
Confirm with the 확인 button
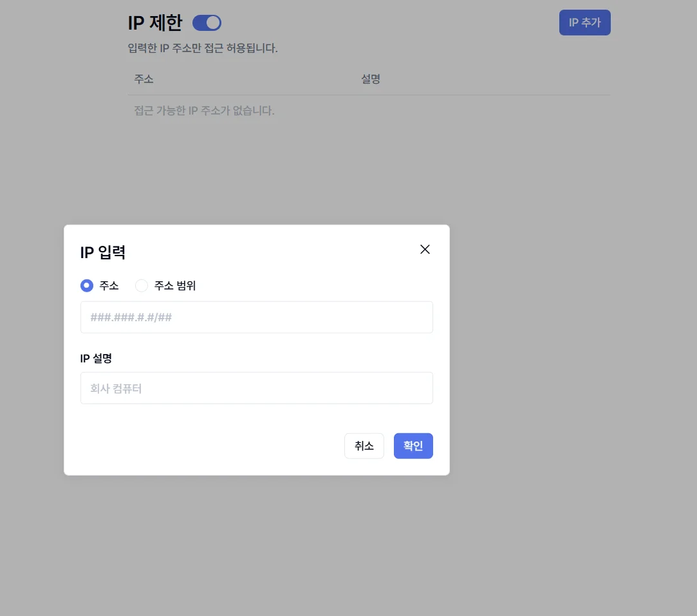[x=413, y=446]
